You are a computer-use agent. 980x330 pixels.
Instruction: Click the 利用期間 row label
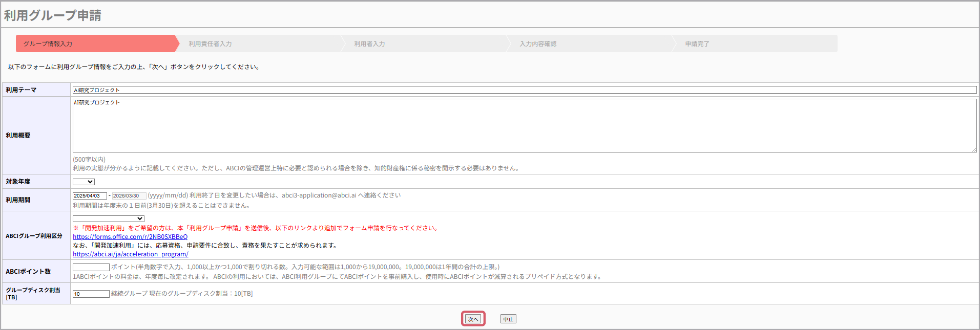pos(18,200)
